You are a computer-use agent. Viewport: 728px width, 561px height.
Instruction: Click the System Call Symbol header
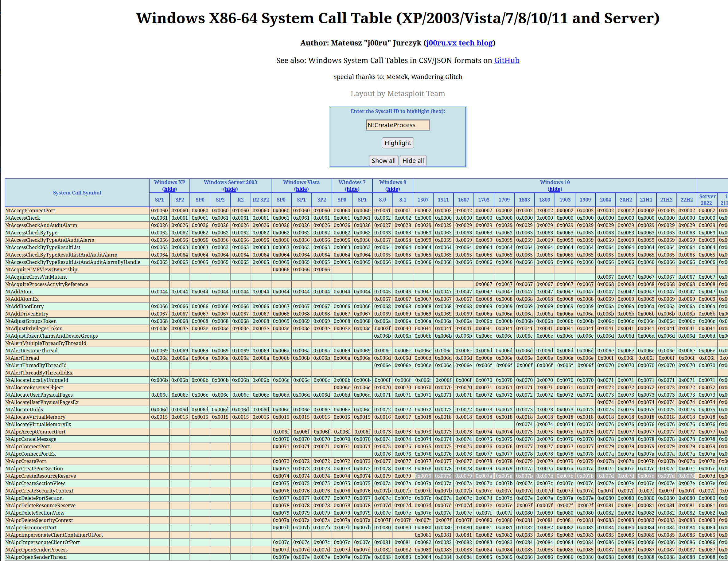click(77, 193)
